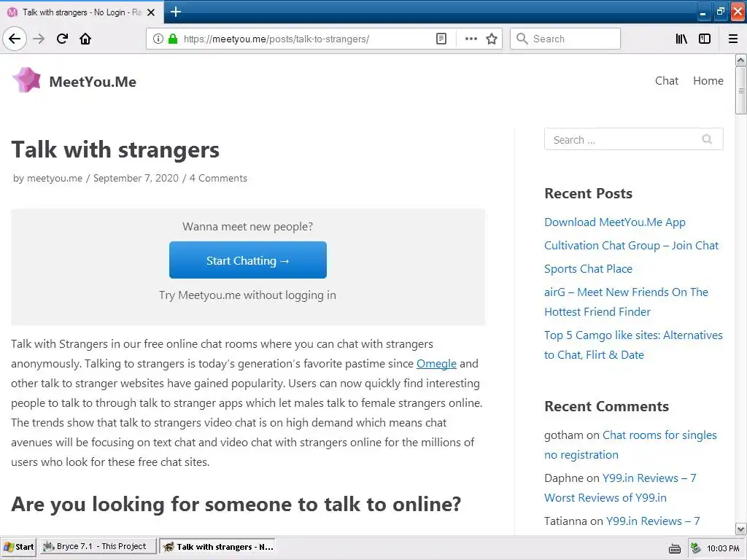Click the MeetYou.Me star logo

tap(27, 80)
